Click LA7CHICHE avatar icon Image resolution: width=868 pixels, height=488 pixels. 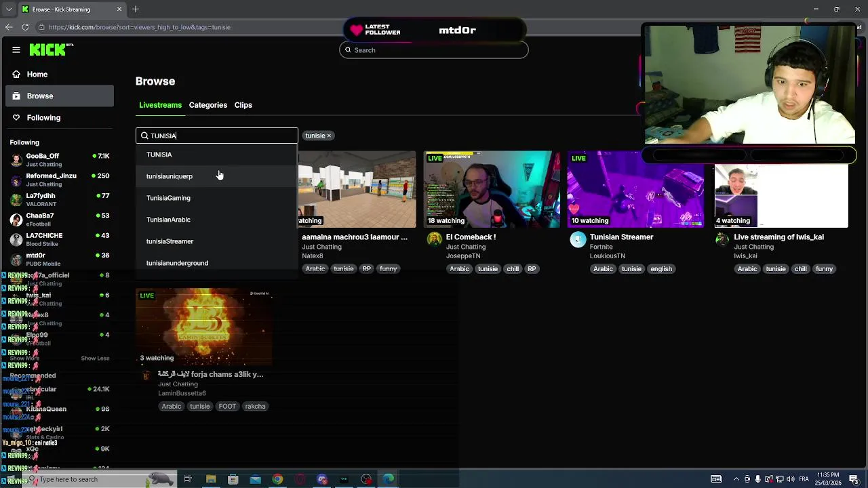(x=16, y=239)
